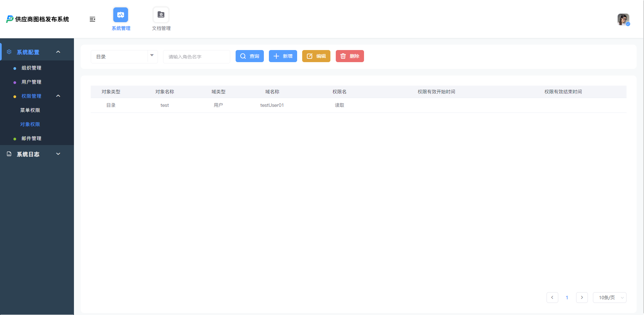Select the test object name cell
This screenshot has height=315, width=644.
click(x=165, y=105)
